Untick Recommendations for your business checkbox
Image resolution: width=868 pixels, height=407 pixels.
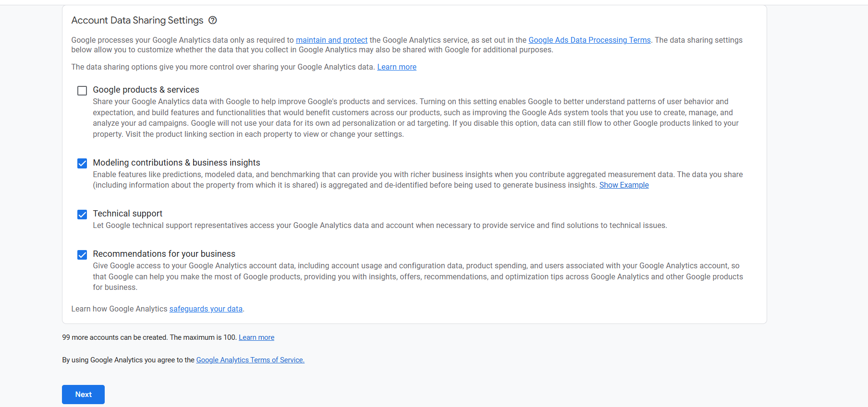tap(82, 255)
